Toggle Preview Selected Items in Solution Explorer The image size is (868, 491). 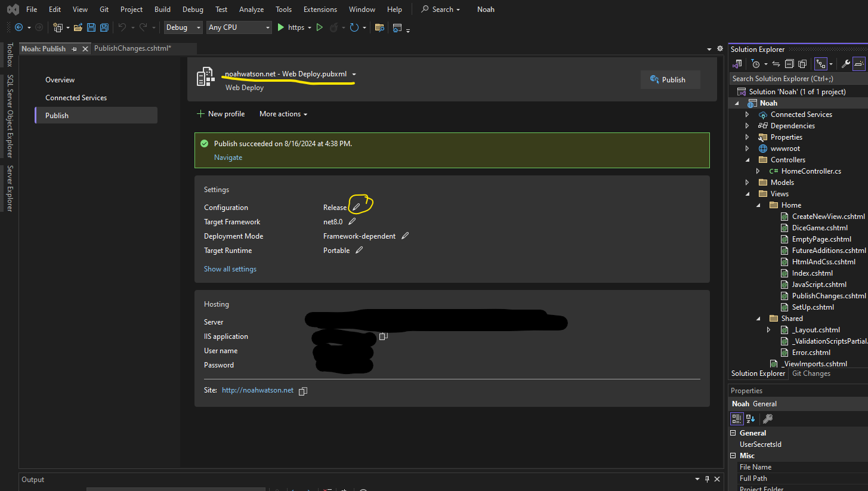coord(859,64)
